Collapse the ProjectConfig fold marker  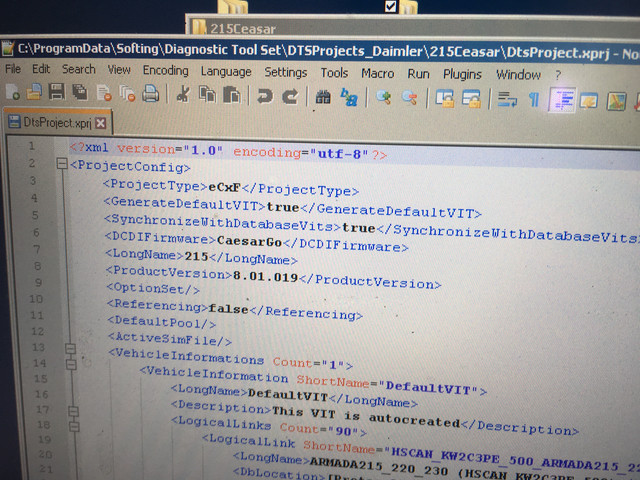pyautogui.click(x=62, y=164)
